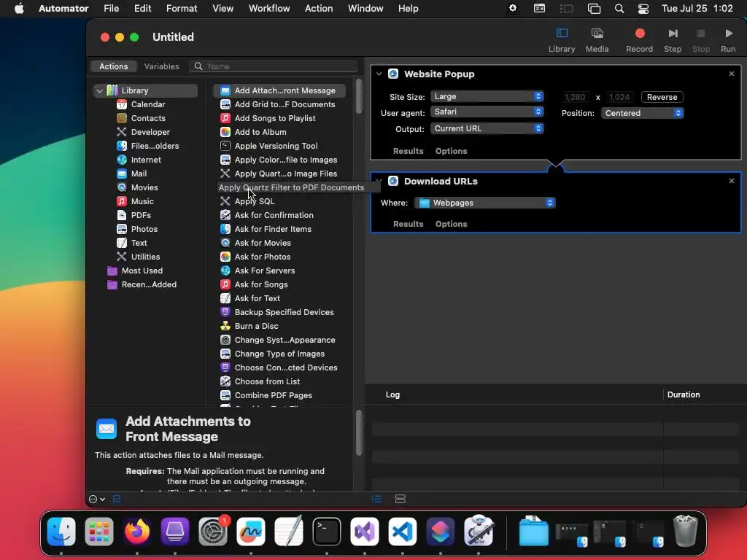Image resolution: width=747 pixels, height=560 pixels.
Task: Toggle description pane visibility button
Action: click(x=117, y=499)
